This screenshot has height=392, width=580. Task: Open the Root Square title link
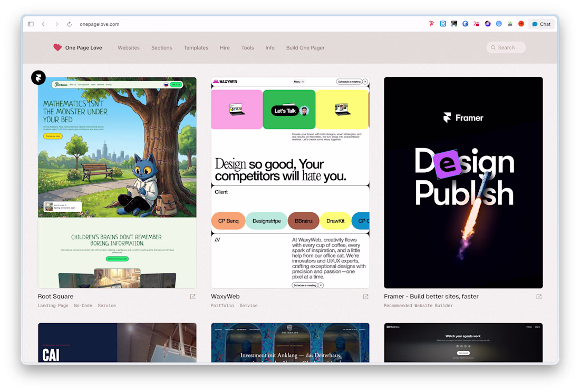point(55,296)
